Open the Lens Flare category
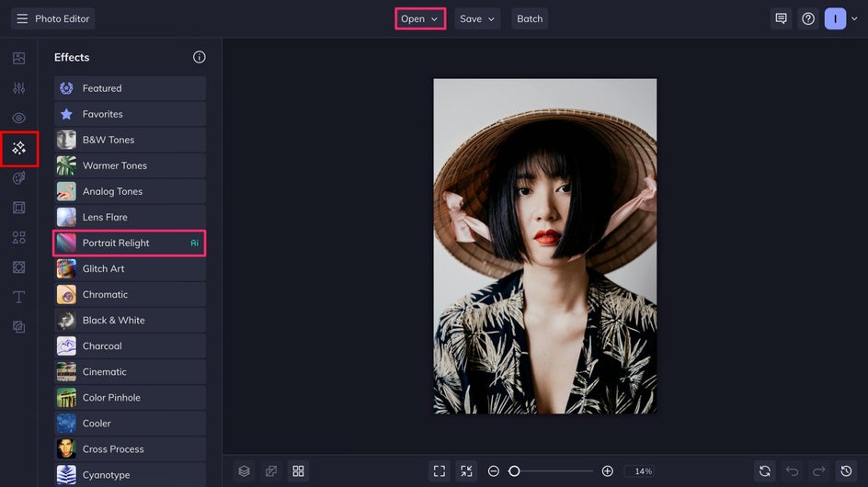Image resolution: width=868 pixels, height=487 pixels. click(130, 217)
